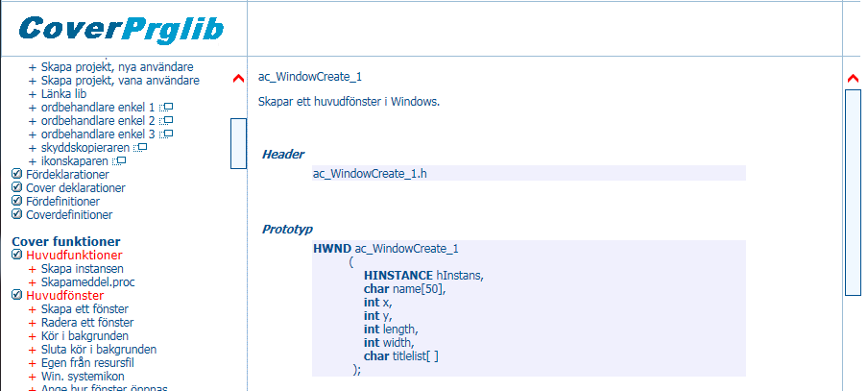The width and height of the screenshot is (868, 391).
Task: Click char titlelist[ ] parameter line
Action: (x=401, y=356)
